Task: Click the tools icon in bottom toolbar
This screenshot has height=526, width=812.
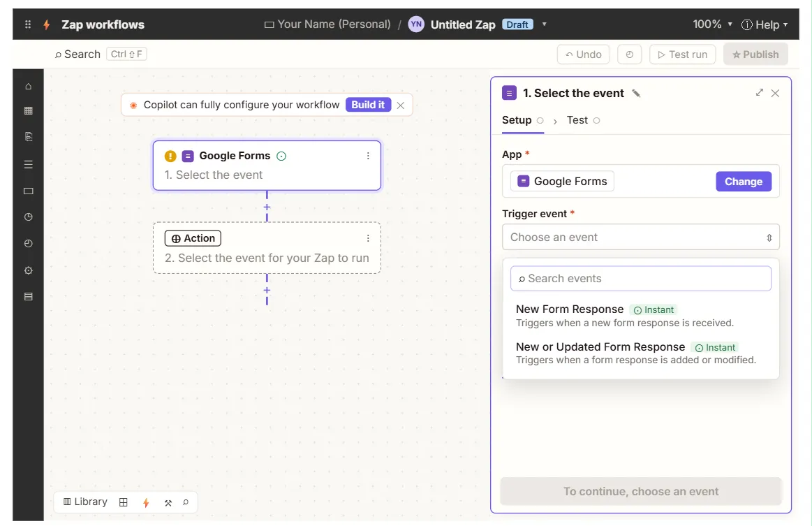Action: (168, 503)
